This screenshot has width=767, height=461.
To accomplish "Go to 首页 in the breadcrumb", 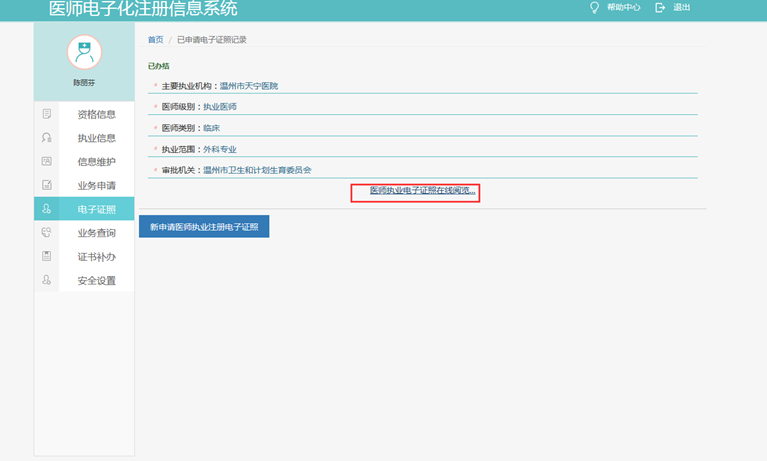I will coord(155,40).
